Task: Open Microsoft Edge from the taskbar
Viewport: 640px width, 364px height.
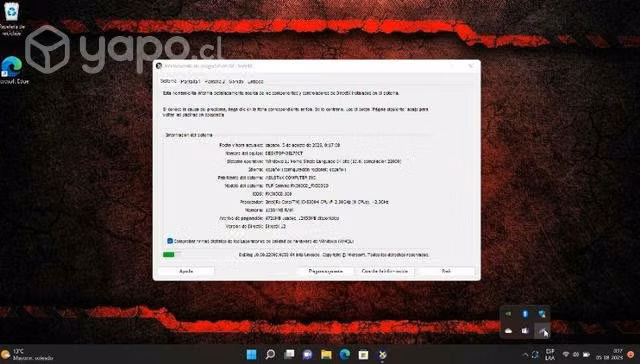Action: (345, 354)
